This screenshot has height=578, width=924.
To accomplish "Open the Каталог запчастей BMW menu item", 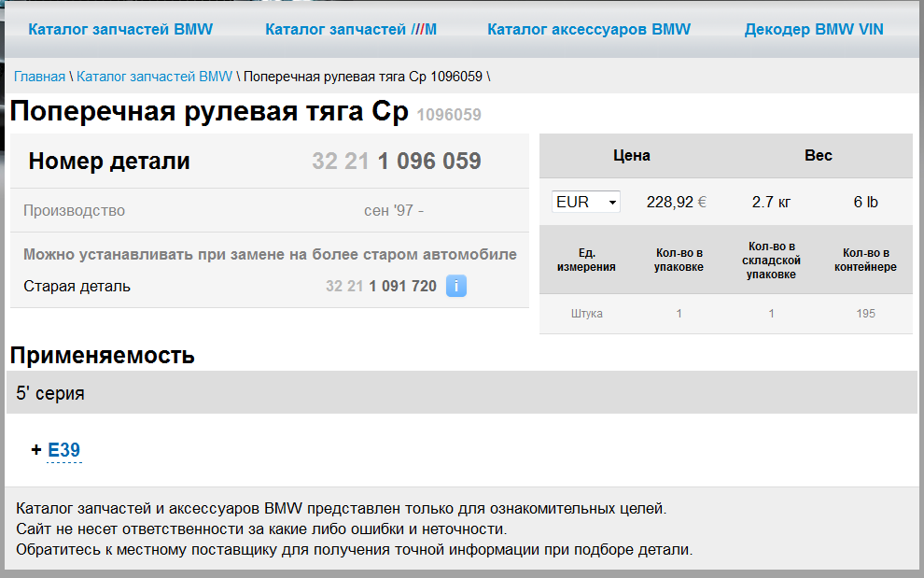I will (x=120, y=30).
